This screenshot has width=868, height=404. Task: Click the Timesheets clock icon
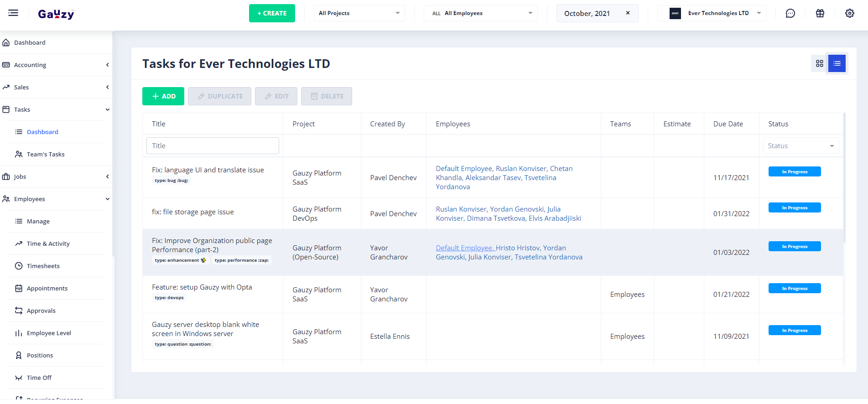coord(19,266)
